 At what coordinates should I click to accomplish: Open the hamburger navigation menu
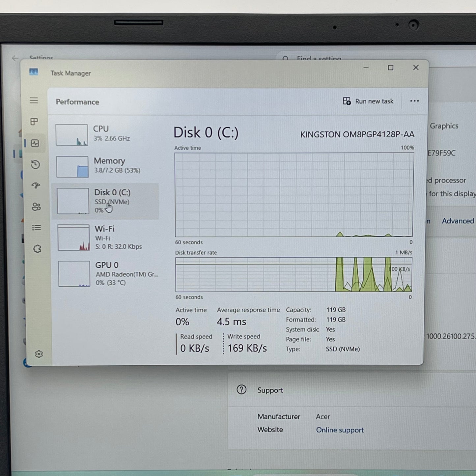tap(34, 100)
